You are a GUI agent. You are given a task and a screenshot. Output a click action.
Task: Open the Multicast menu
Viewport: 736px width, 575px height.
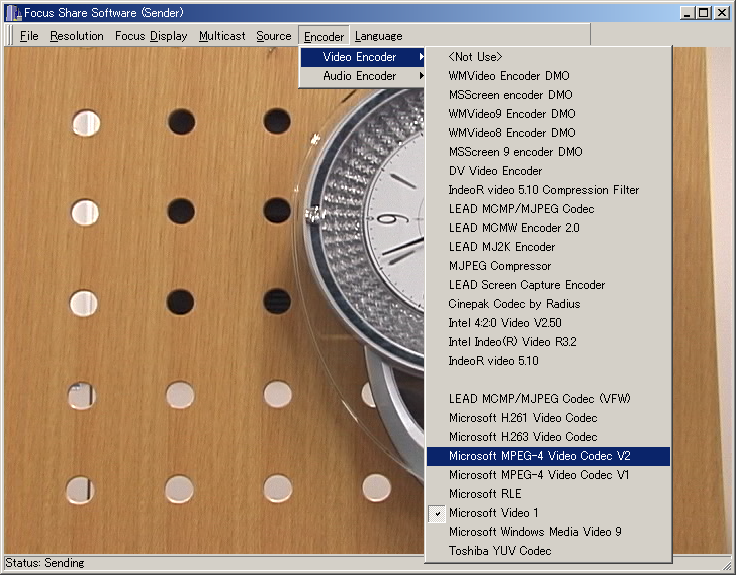click(x=222, y=36)
